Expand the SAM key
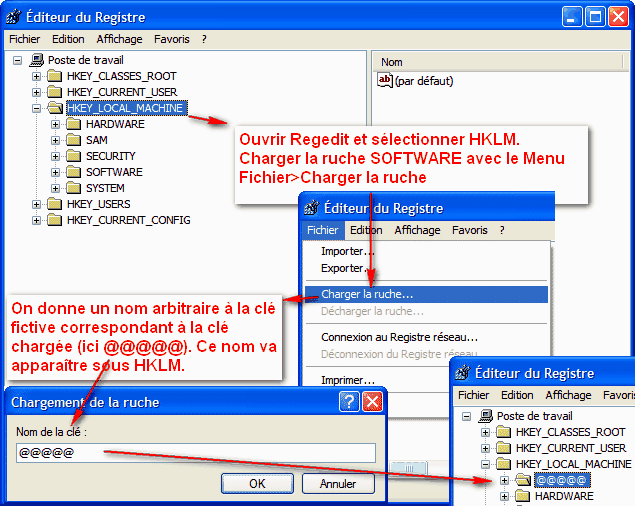635x506 pixels. (x=55, y=140)
